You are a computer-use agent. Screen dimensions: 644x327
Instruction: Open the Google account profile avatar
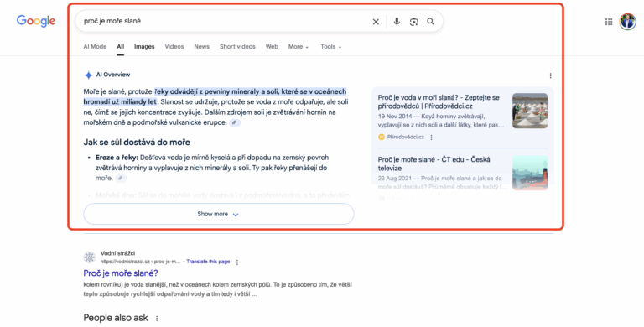click(x=627, y=21)
